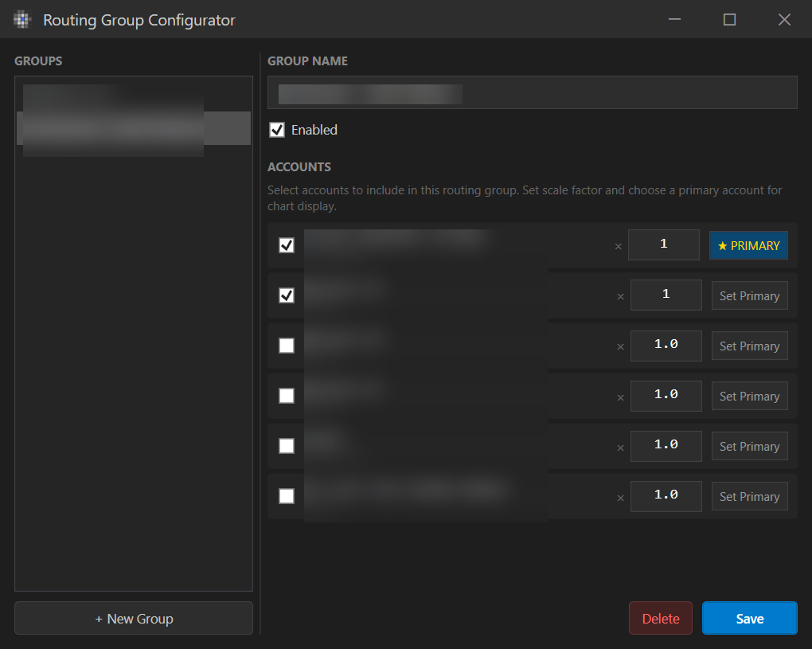Close the Routing Group Configurator window
The height and width of the screenshot is (649, 812).
click(x=784, y=20)
